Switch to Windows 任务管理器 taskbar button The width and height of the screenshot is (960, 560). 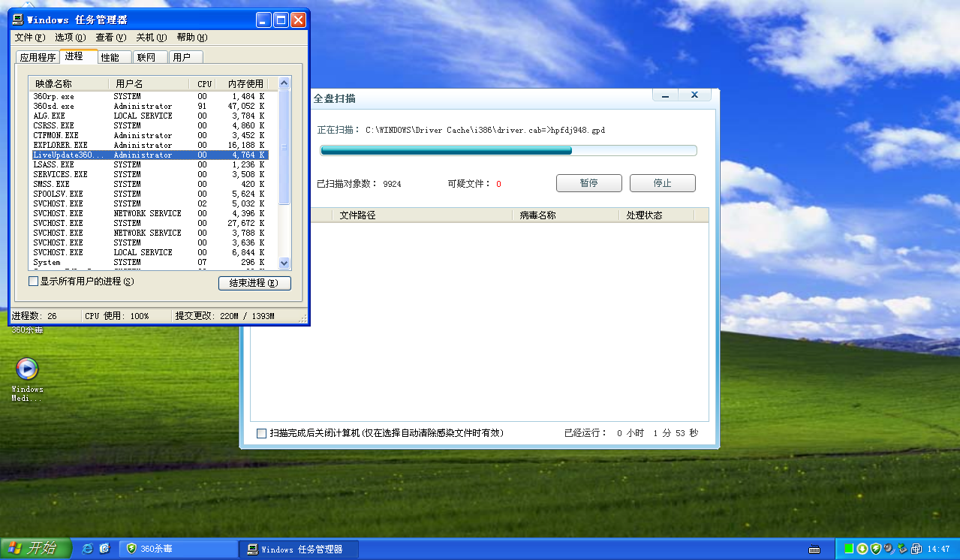point(299,549)
